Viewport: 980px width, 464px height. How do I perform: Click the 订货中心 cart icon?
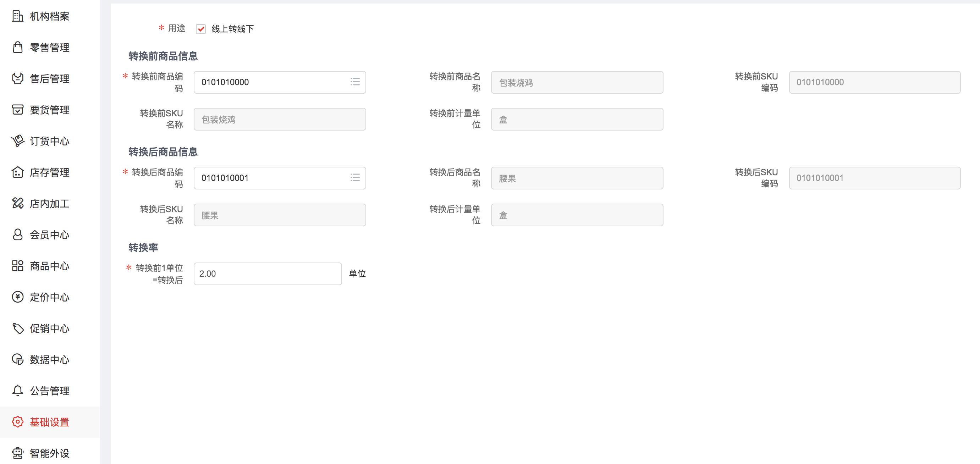tap(17, 141)
